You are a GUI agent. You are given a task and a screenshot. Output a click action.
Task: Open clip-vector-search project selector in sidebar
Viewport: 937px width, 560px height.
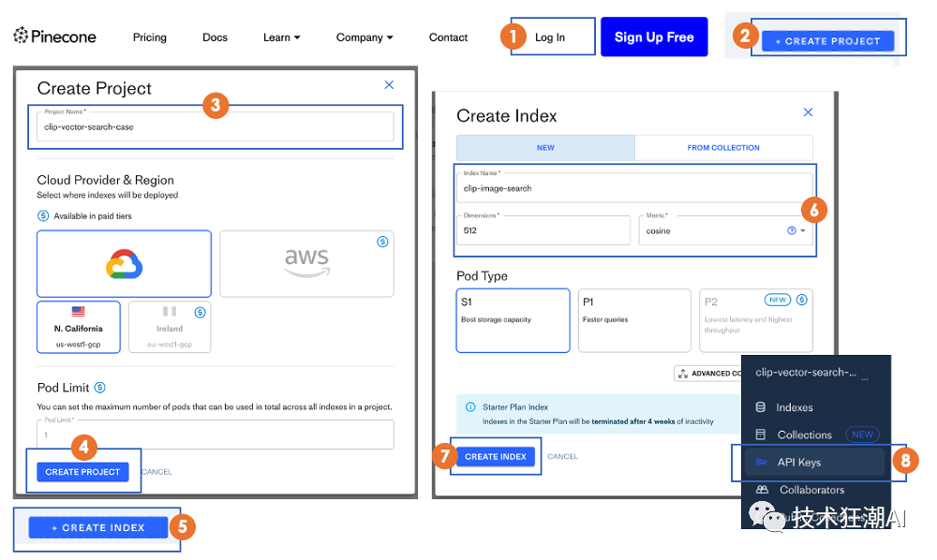[x=813, y=373]
